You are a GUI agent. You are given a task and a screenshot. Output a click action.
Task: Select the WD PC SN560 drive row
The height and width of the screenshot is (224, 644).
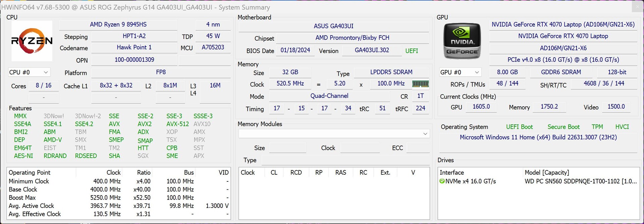[x=580, y=181]
